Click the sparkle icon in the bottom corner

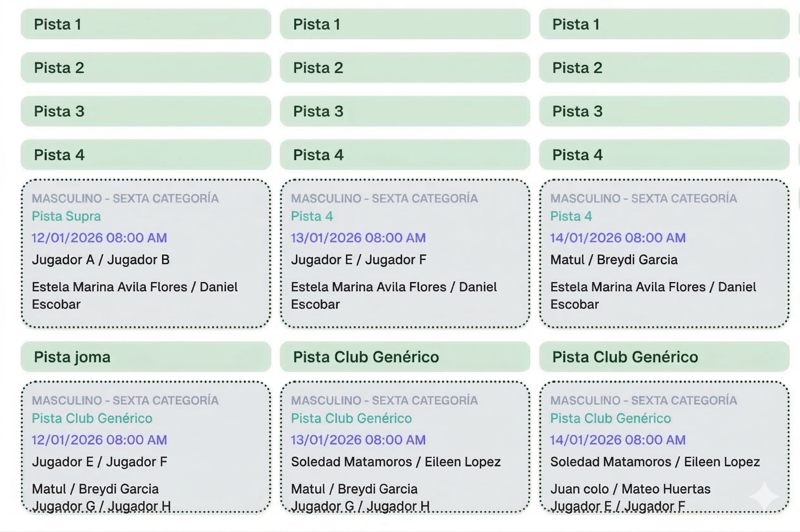[764, 496]
